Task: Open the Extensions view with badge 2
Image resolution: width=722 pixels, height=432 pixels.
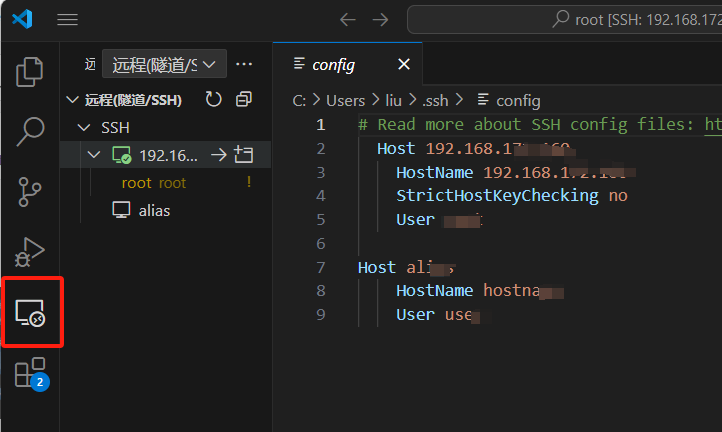Action: (31, 374)
